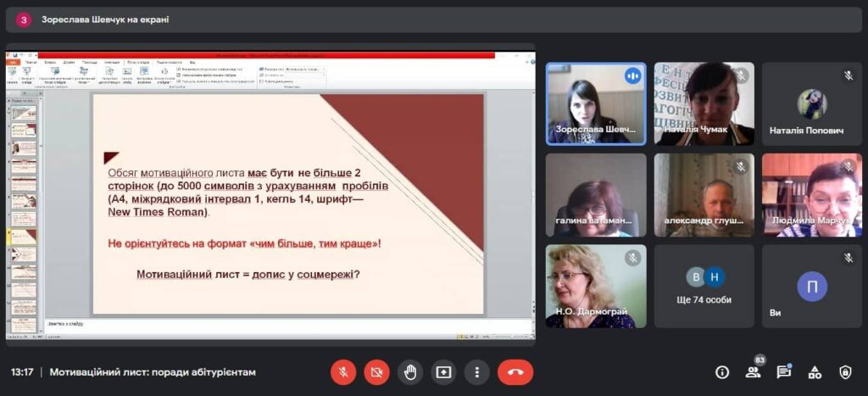Leave the call with red hang-up button
The height and width of the screenshot is (396, 868).
[515, 372]
